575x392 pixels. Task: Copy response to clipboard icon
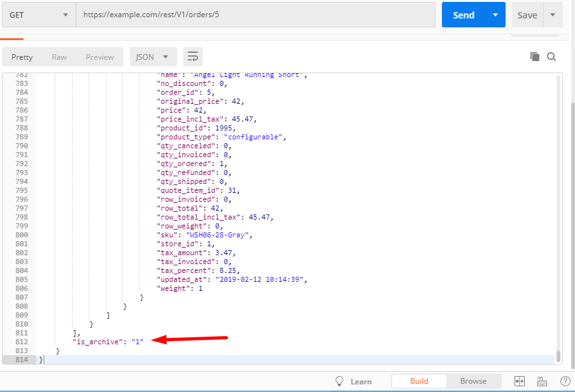coord(535,57)
